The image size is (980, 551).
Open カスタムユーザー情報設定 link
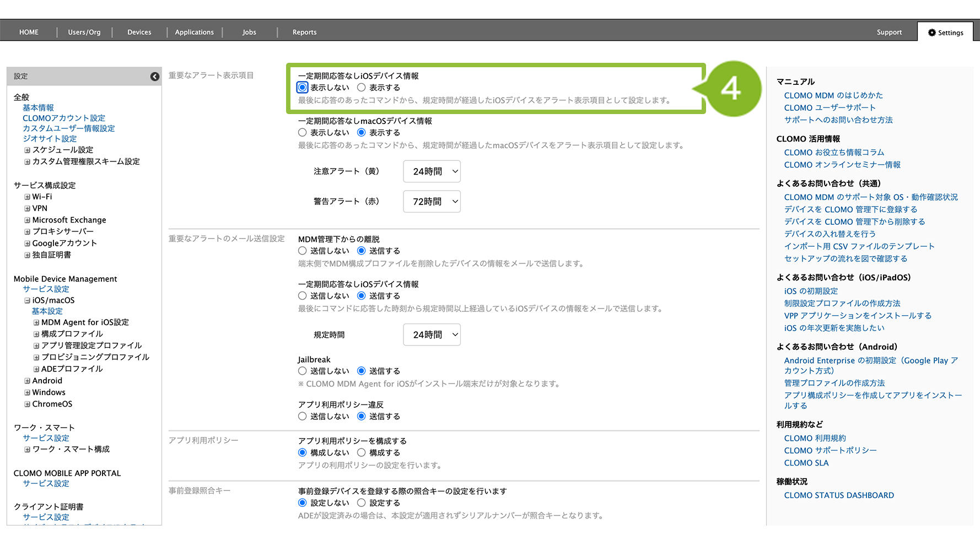(69, 128)
